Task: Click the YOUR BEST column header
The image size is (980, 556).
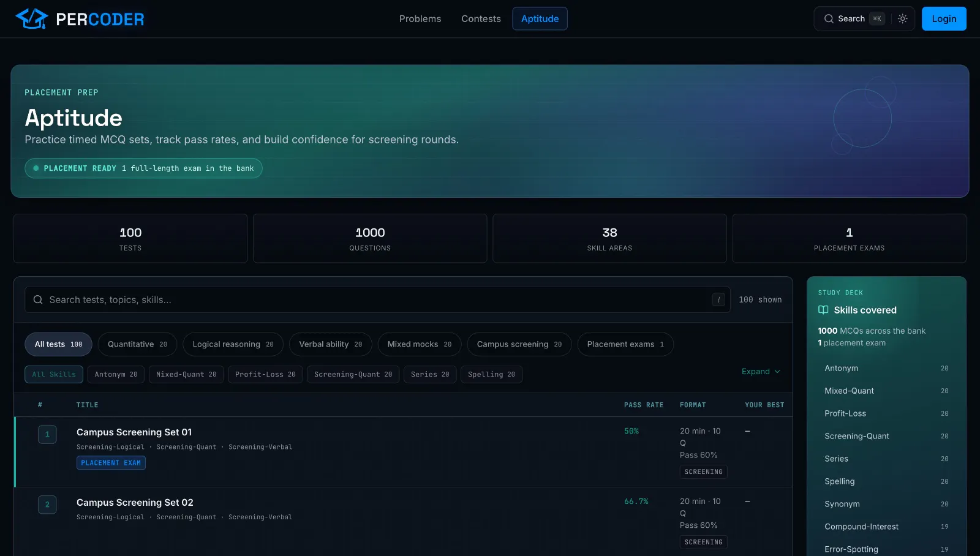Action: click(x=764, y=405)
